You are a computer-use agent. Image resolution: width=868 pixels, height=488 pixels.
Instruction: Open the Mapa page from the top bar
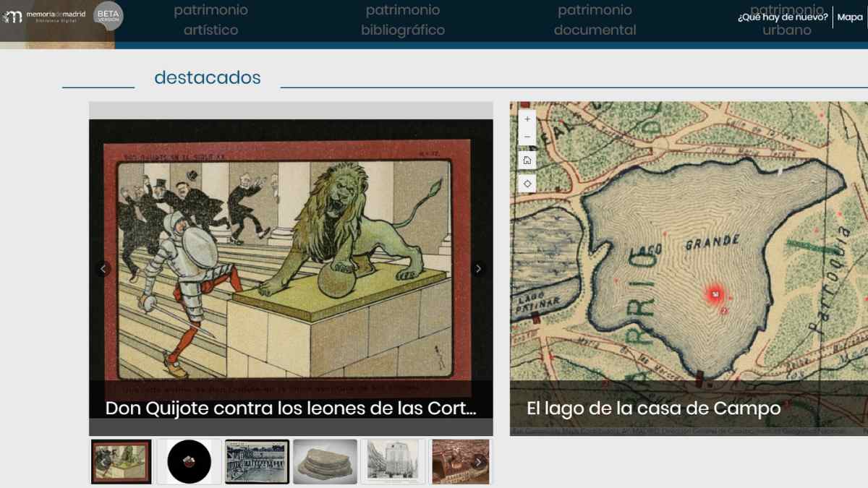click(x=849, y=18)
